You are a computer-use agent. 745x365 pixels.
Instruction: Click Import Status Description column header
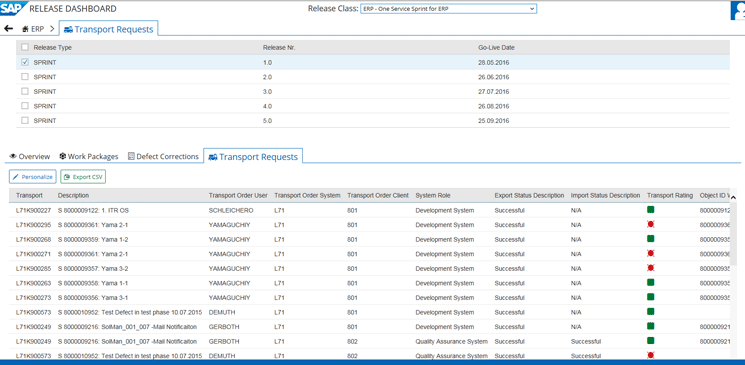pyautogui.click(x=605, y=195)
